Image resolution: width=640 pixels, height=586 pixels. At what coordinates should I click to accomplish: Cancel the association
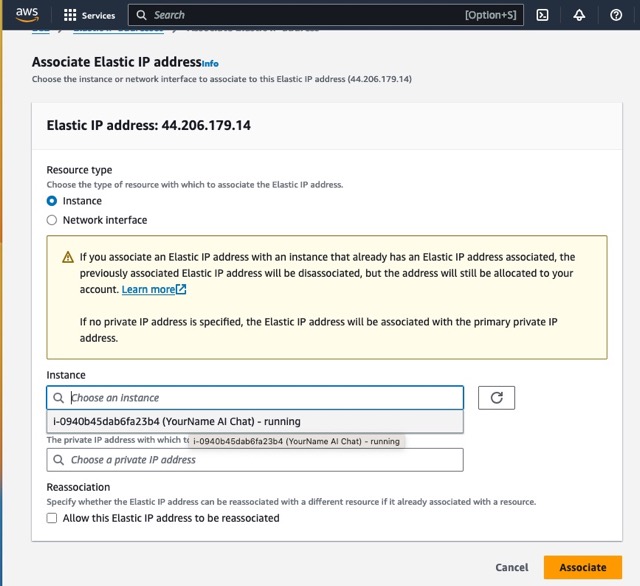511,567
